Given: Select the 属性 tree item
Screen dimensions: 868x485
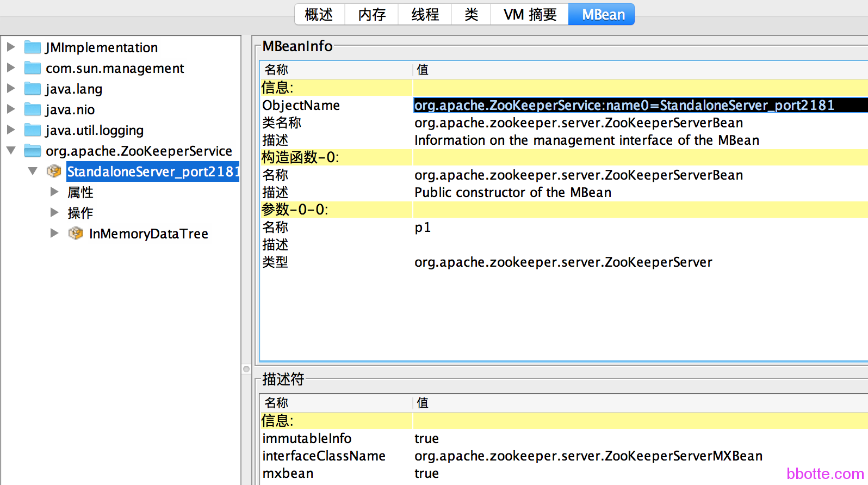Looking at the screenshot, I should tap(80, 192).
